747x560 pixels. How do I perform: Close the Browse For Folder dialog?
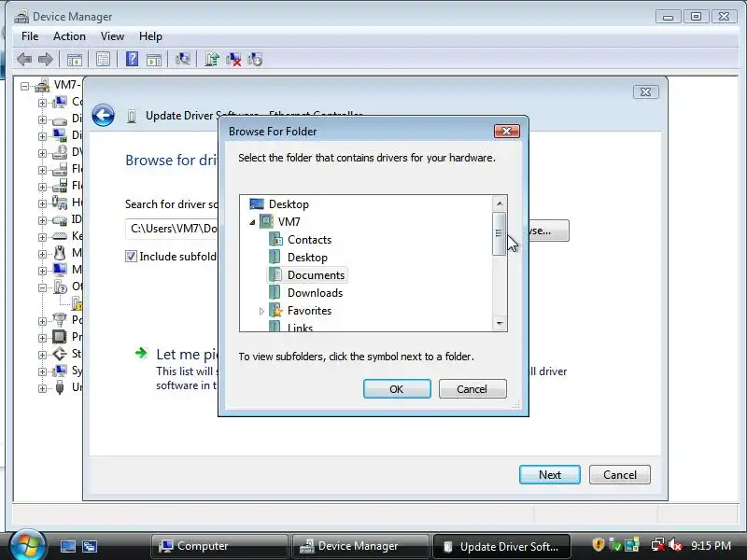(x=506, y=131)
